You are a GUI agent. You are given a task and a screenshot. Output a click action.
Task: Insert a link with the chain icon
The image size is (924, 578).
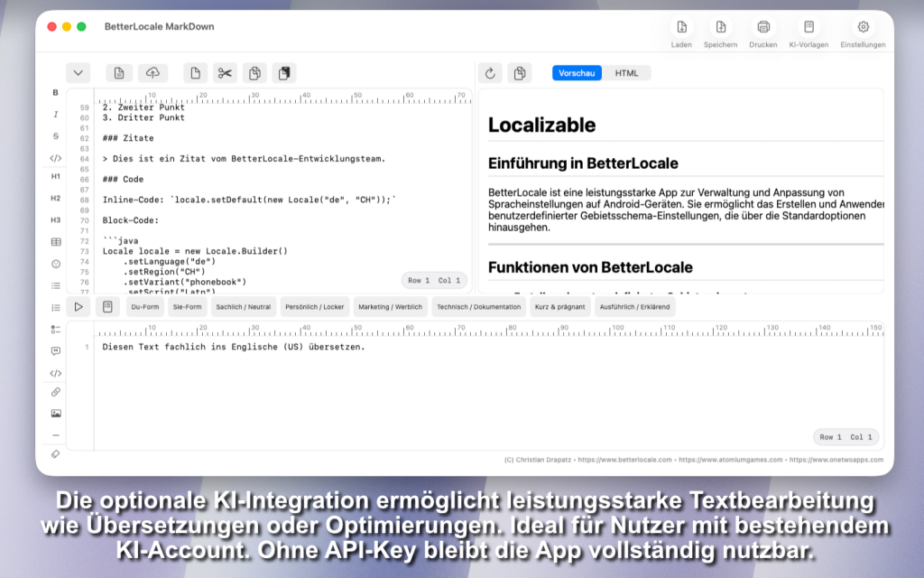coord(55,393)
